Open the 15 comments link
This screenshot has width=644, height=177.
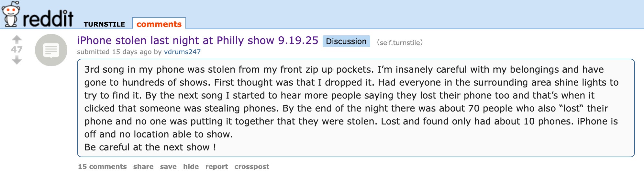pos(102,167)
